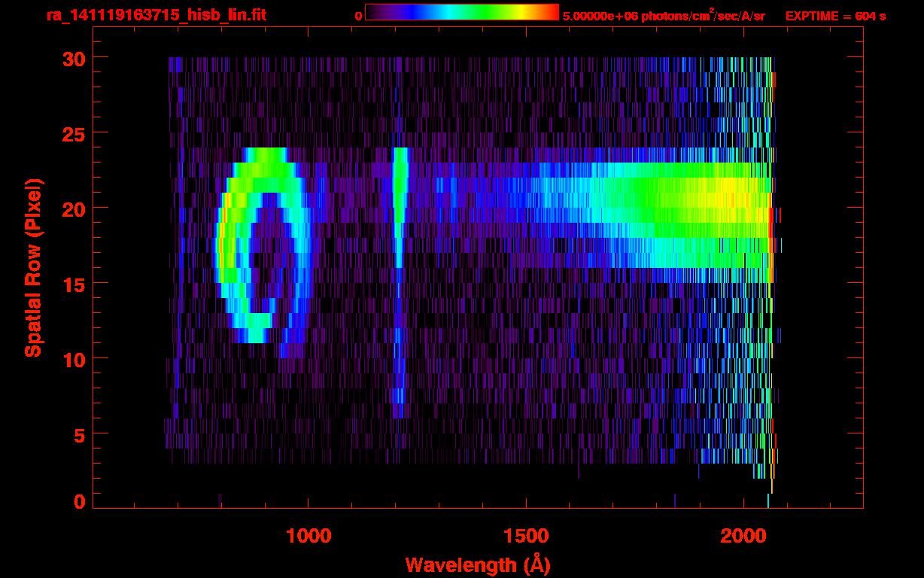Click the 15 tick label on spatial axis

72,284
